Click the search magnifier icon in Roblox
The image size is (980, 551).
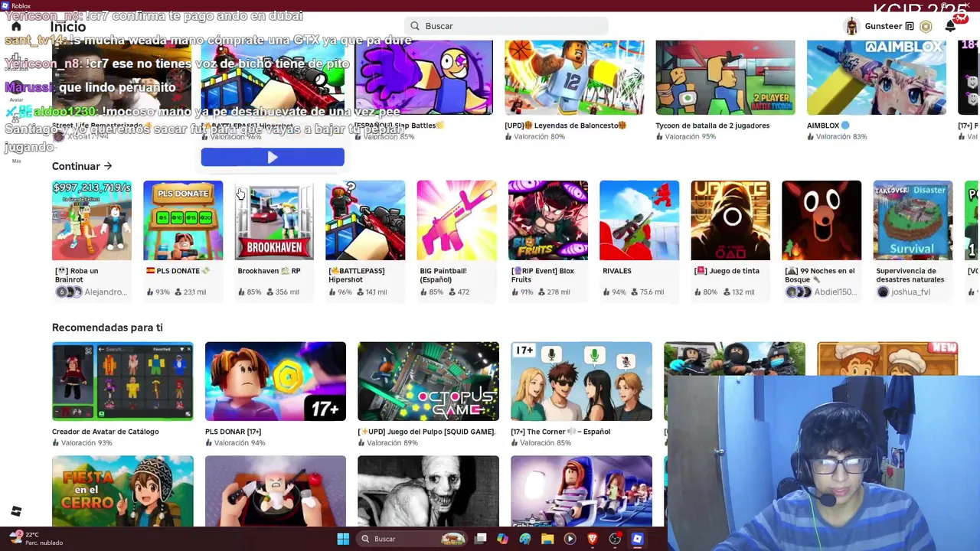coord(415,26)
